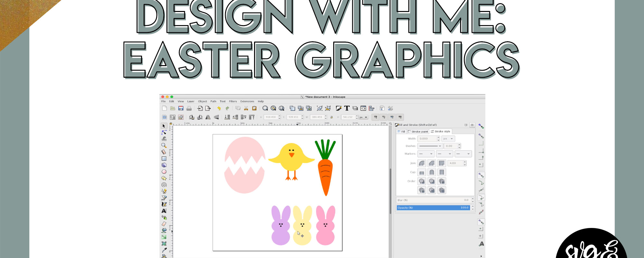This screenshot has width=644, height=258.
Task: Choose first Order option in top row
Action: [422, 181]
